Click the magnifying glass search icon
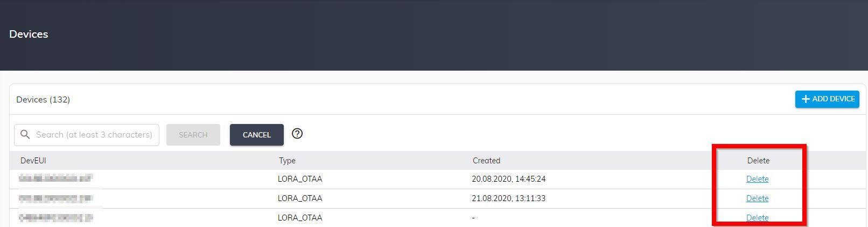Viewport: 868px width, 227px height. pyautogui.click(x=25, y=134)
